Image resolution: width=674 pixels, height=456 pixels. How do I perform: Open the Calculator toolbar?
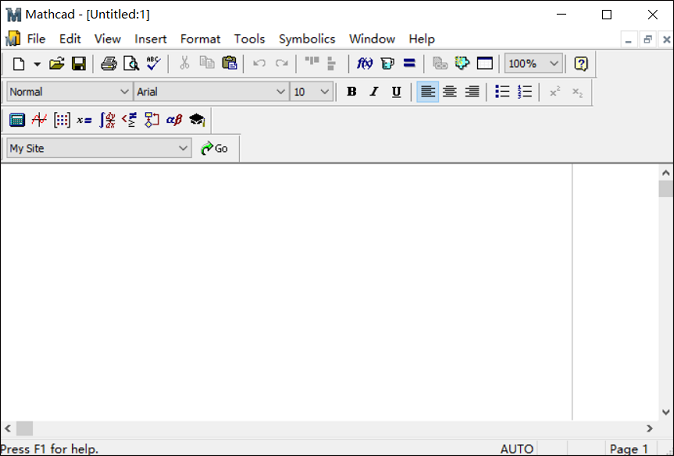[x=17, y=120]
